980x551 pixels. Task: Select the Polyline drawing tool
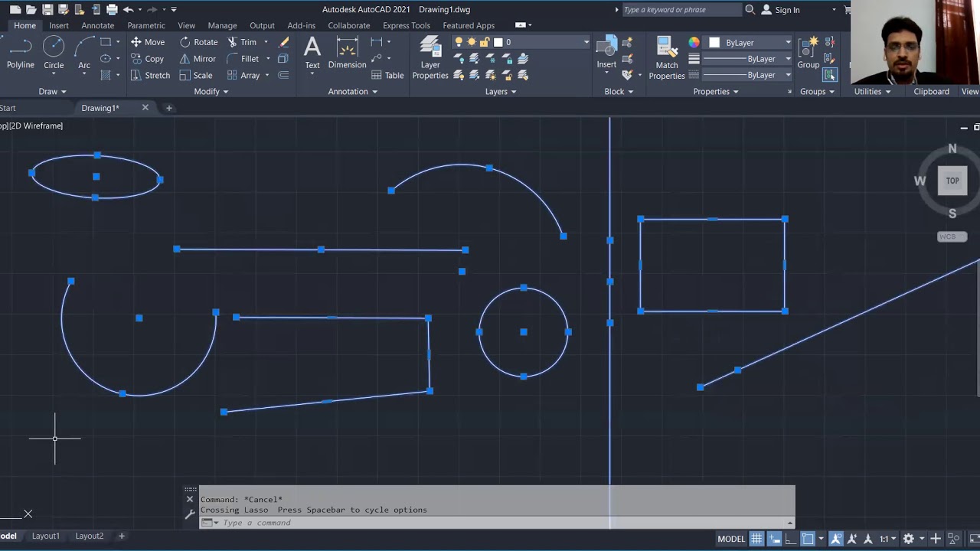(x=21, y=54)
